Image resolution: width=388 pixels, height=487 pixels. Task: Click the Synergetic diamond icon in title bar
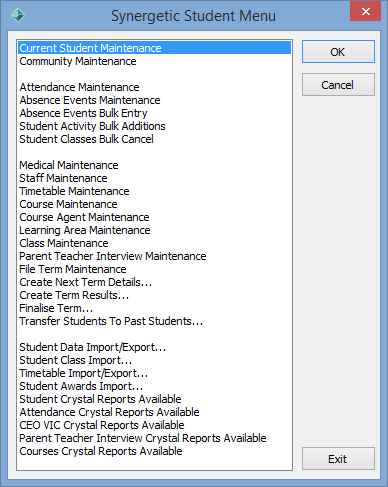pyautogui.click(x=18, y=15)
